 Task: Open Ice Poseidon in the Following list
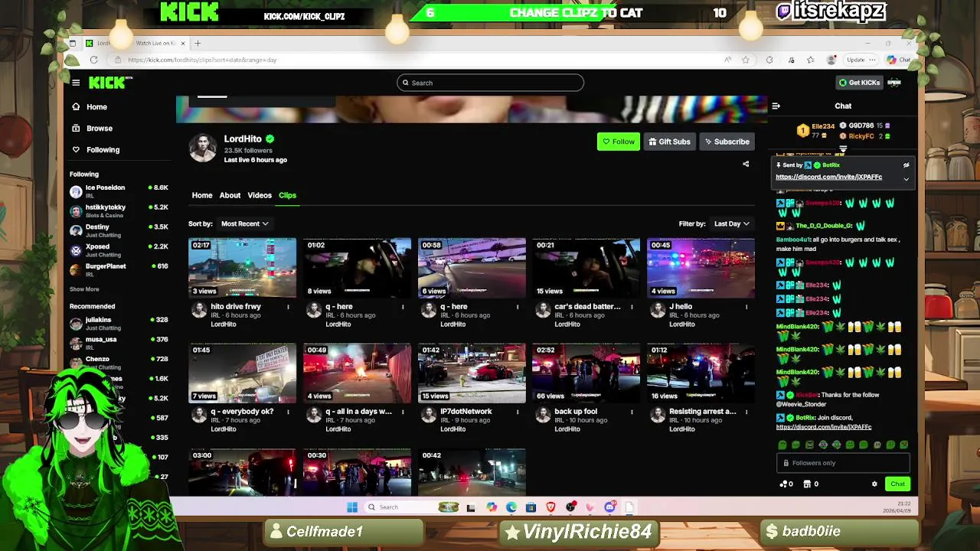119,191
